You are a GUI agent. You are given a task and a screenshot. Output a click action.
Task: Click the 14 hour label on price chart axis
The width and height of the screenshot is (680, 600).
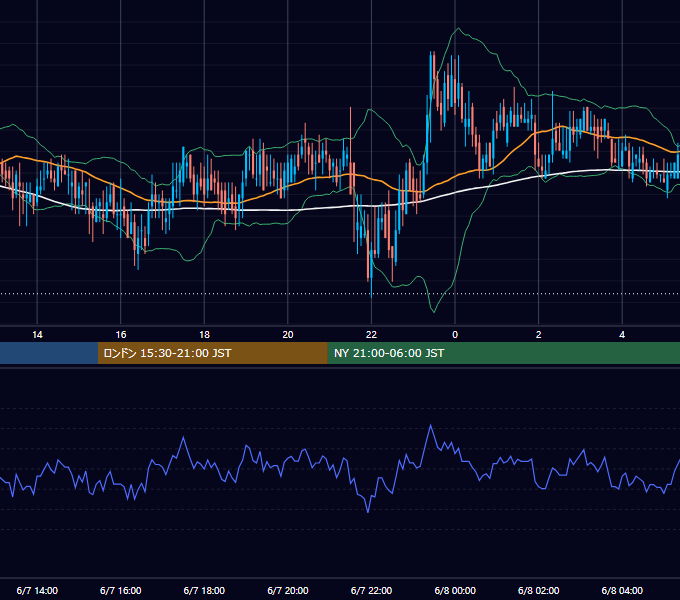pyautogui.click(x=37, y=335)
